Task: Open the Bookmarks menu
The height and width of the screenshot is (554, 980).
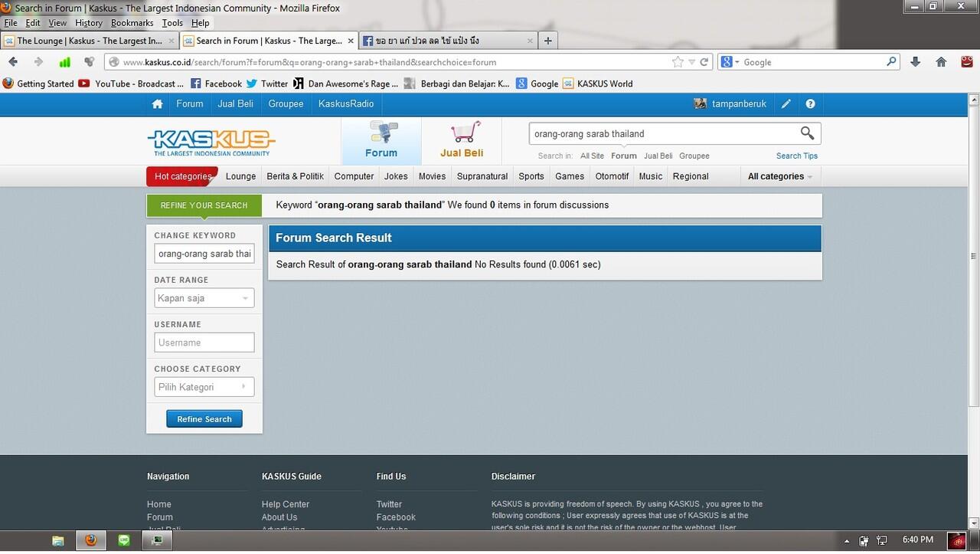Action: (132, 23)
